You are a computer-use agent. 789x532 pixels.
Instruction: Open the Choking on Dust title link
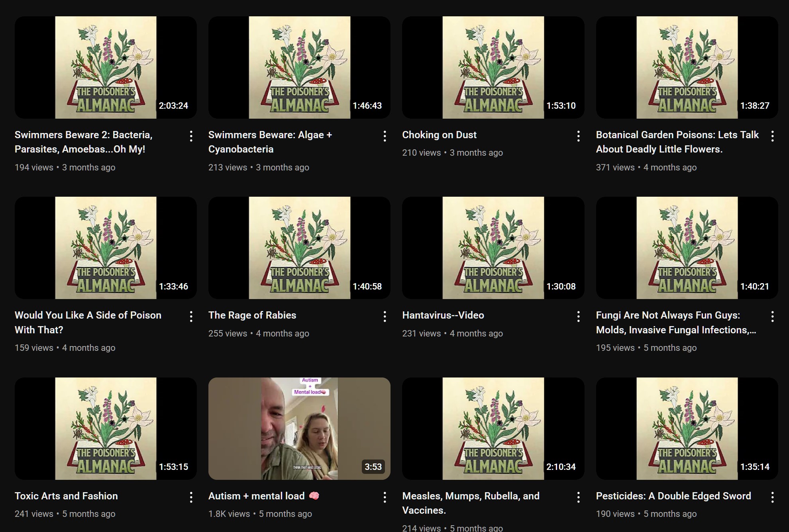coord(439,135)
